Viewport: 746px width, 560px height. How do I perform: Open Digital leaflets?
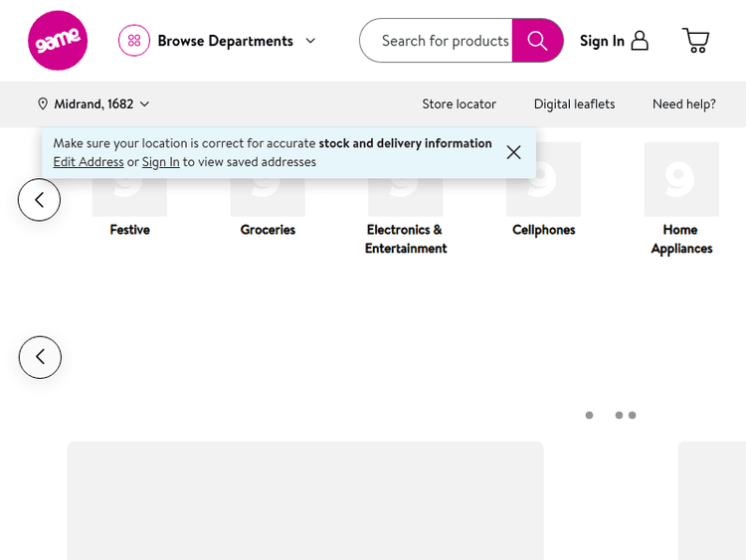click(x=574, y=104)
